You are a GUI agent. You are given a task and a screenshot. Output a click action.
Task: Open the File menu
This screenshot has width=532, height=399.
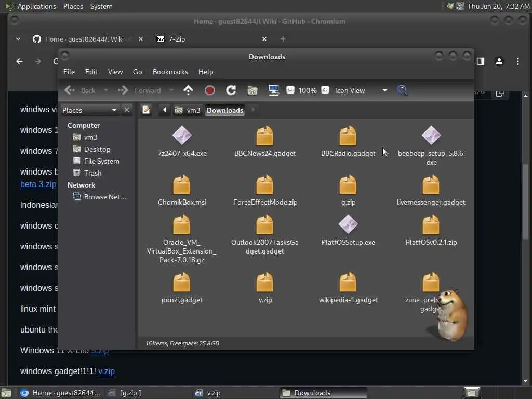69,72
